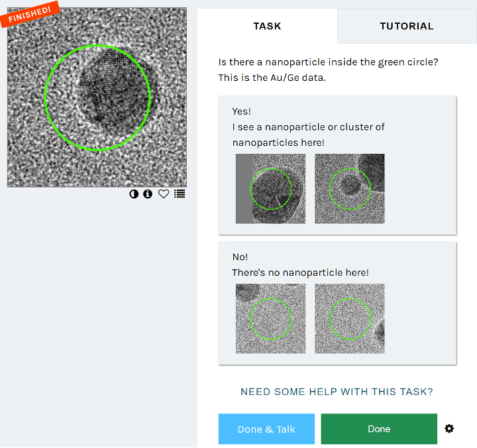The height and width of the screenshot is (448, 477).
Task: Click the question text about the green circle
Action: tap(328, 62)
